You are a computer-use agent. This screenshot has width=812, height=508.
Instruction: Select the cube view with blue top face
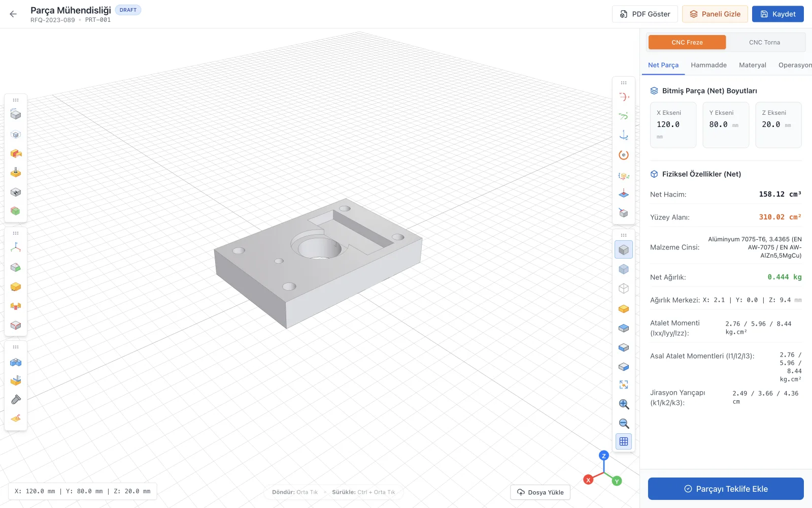624,328
